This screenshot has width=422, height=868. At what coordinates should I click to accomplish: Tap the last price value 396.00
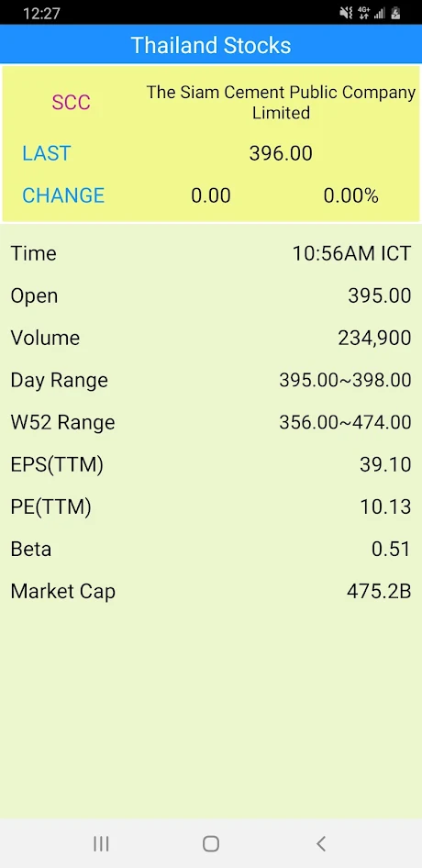[x=281, y=153]
